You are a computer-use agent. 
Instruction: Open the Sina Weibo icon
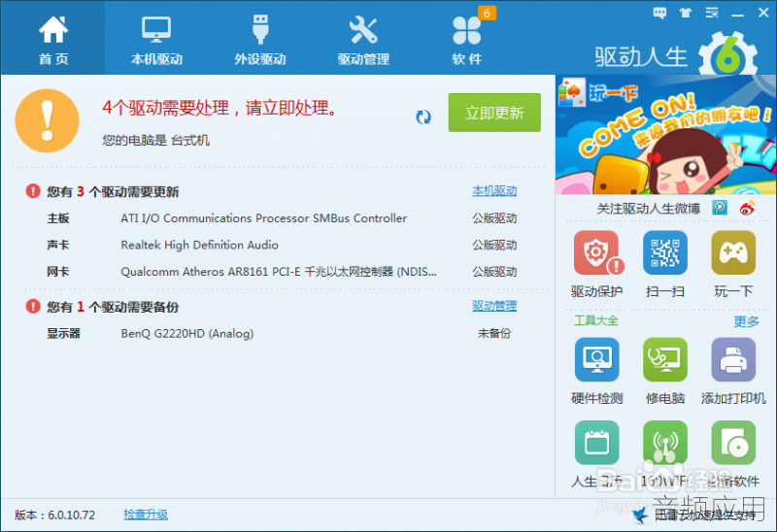point(747,208)
